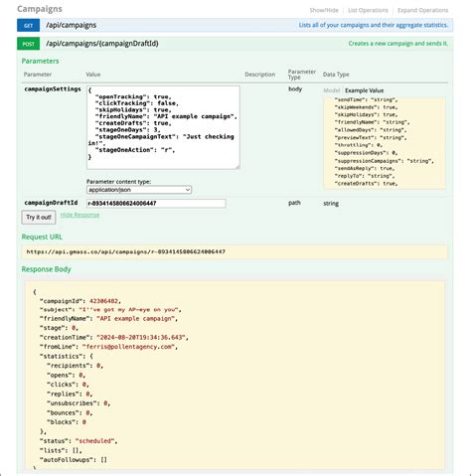471x476 pixels.
Task: Click the Show/Hide link
Action: (324, 10)
